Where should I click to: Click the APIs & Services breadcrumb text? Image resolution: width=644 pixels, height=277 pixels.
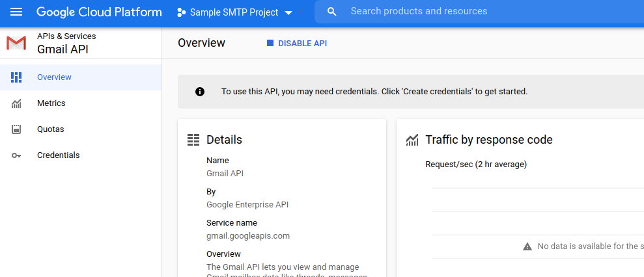[66, 36]
